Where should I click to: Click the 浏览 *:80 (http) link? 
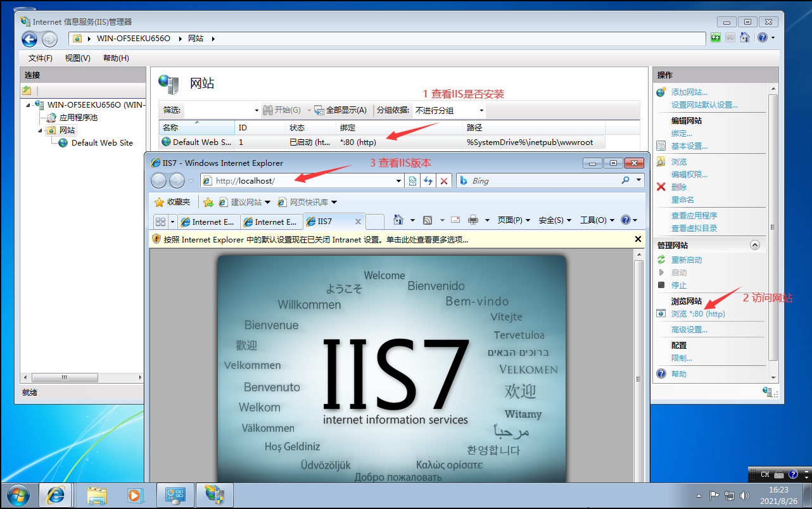click(x=697, y=313)
